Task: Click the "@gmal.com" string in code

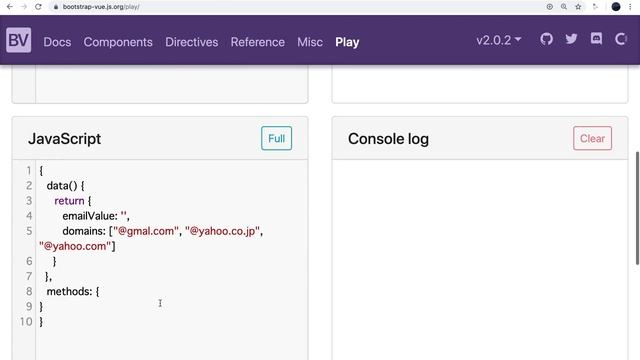Action: [x=146, y=231]
